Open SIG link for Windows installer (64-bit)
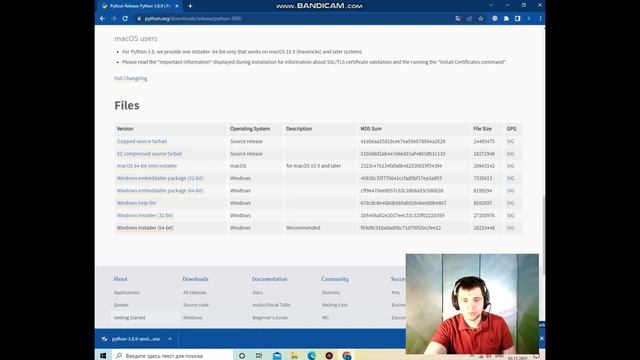The image size is (640, 360). pos(510,228)
